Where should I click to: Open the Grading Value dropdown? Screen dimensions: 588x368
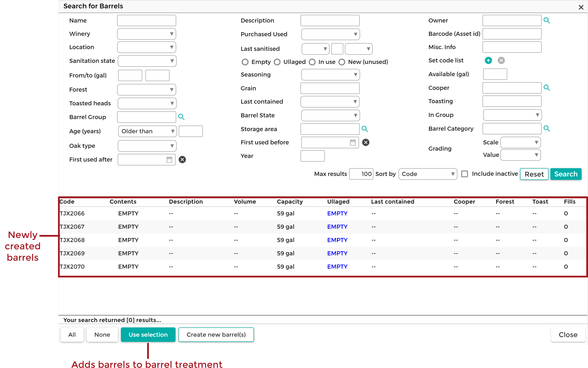[521, 155]
